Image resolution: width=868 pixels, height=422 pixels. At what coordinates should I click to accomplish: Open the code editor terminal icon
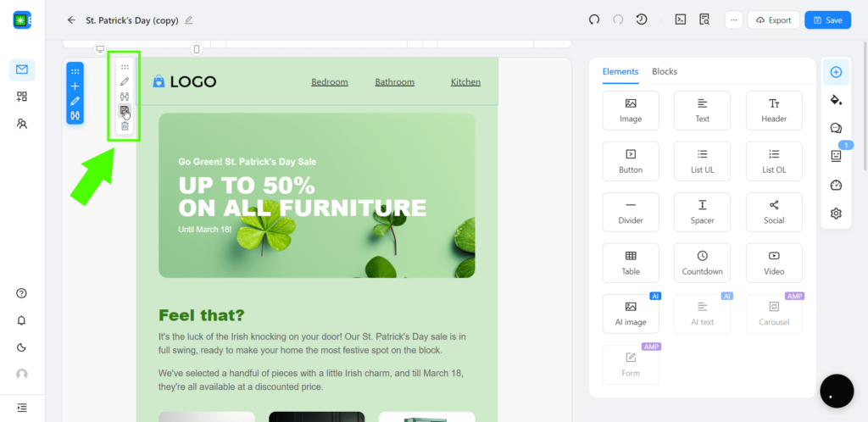(681, 19)
